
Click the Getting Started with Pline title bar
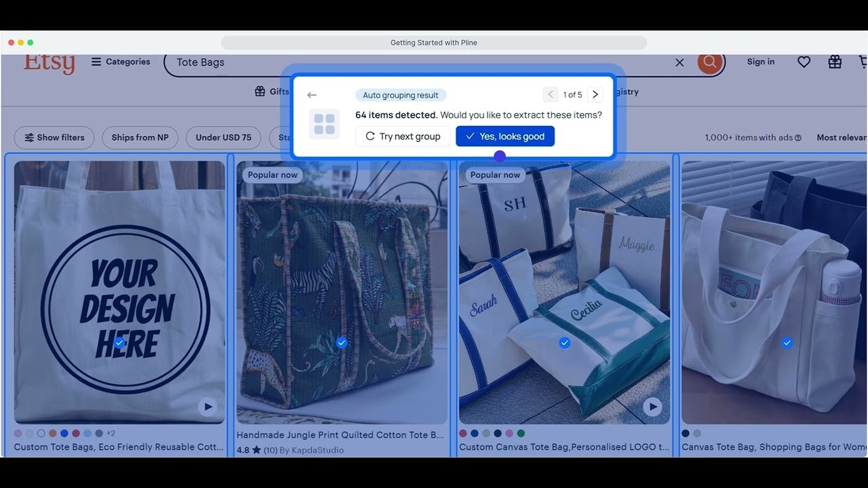point(434,43)
